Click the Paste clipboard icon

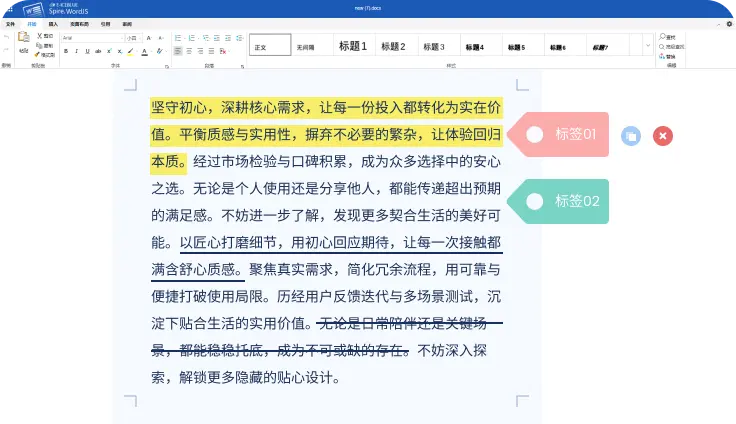(23, 37)
